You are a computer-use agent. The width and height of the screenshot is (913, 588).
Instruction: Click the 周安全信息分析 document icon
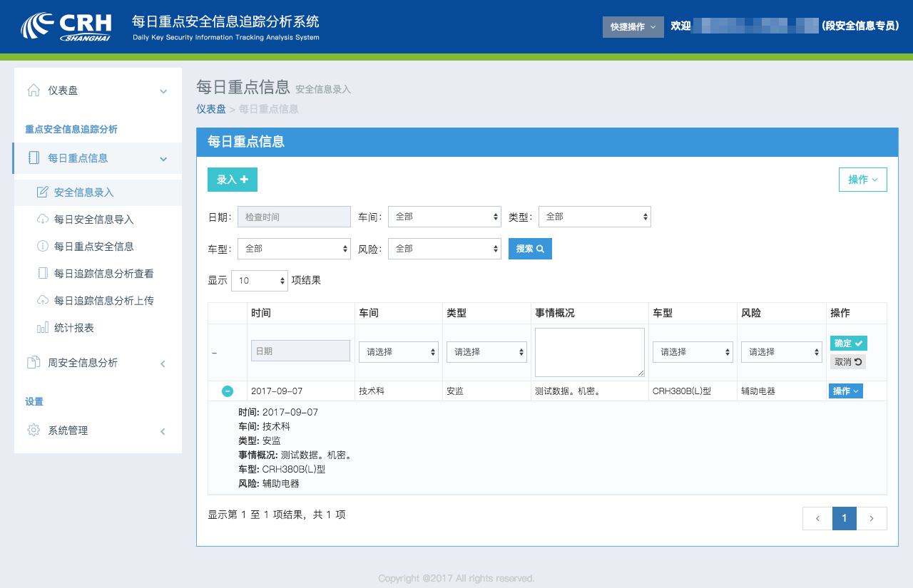point(34,363)
